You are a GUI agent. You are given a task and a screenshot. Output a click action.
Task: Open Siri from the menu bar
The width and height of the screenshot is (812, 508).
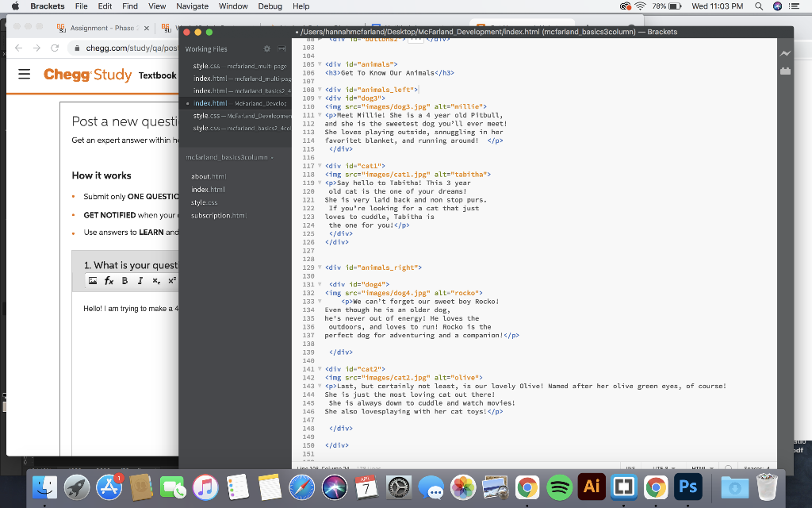click(777, 6)
